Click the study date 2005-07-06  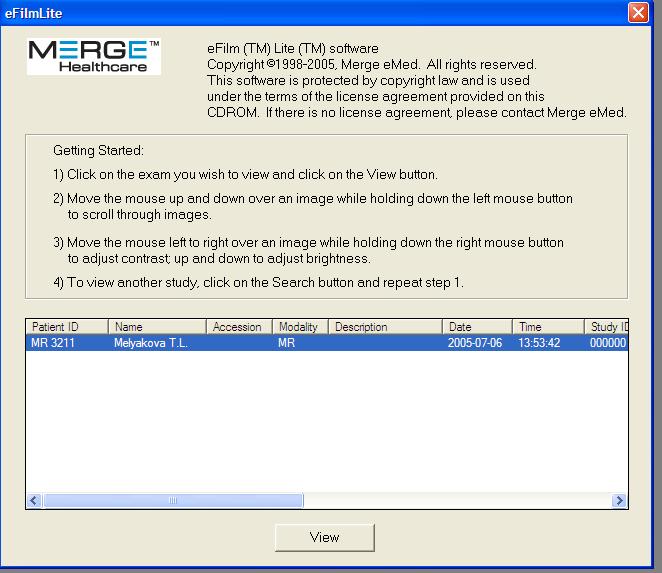point(475,342)
